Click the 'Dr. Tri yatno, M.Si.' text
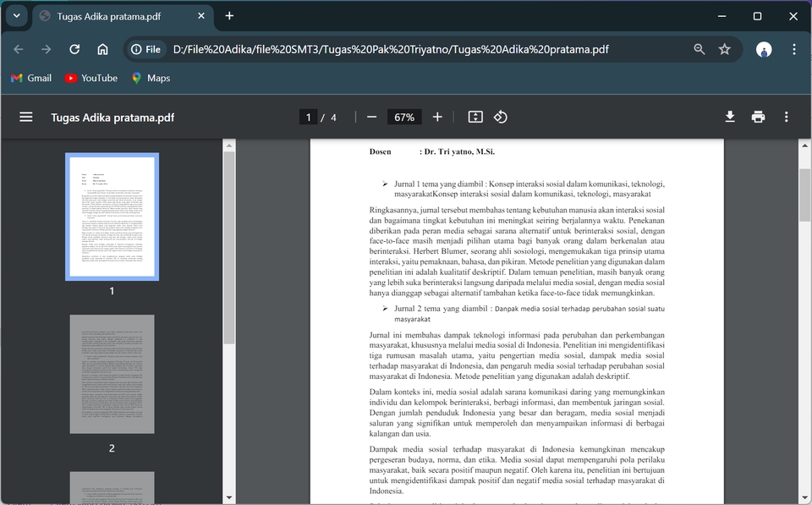This screenshot has height=505, width=812. (x=459, y=151)
